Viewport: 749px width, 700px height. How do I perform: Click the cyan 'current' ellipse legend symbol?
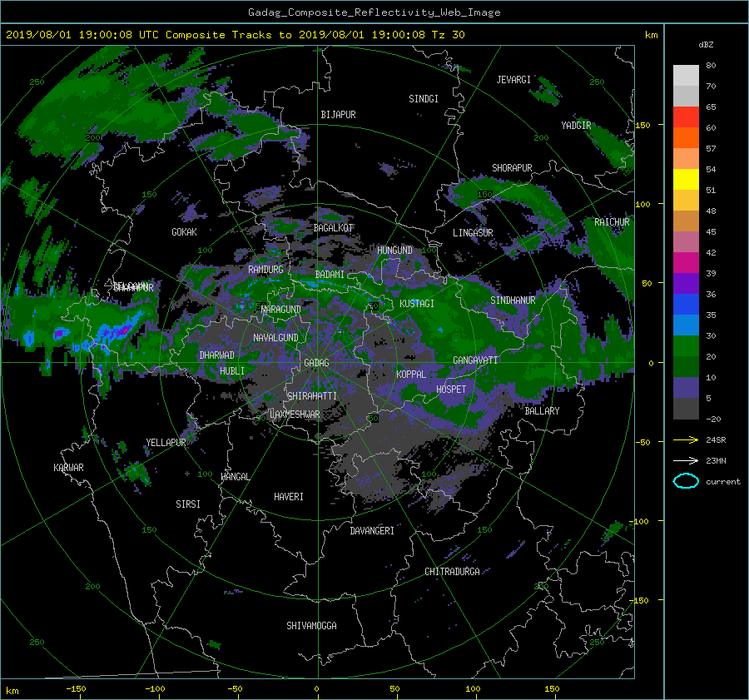(x=686, y=481)
